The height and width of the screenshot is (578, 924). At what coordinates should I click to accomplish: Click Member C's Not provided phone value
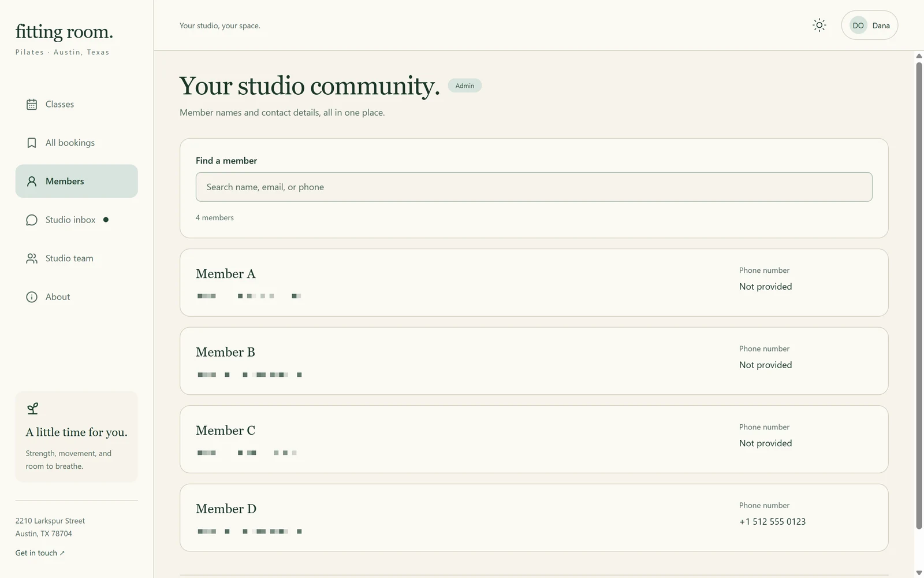pos(765,443)
